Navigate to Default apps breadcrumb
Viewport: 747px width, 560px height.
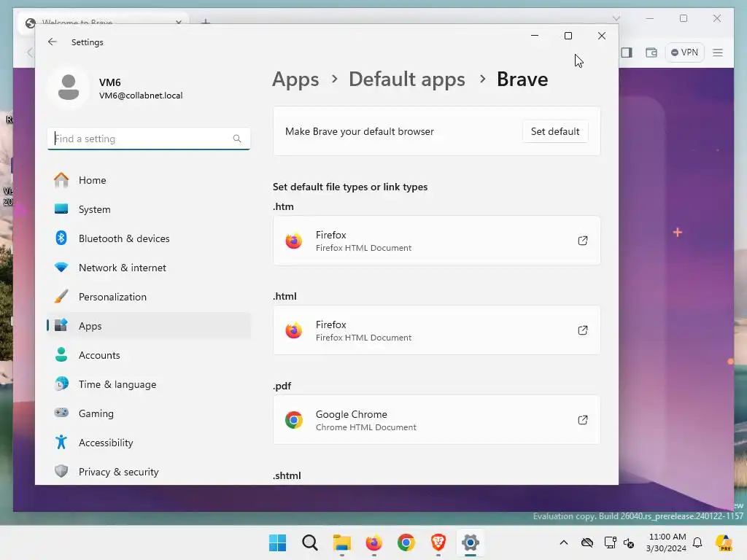(407, 79)
